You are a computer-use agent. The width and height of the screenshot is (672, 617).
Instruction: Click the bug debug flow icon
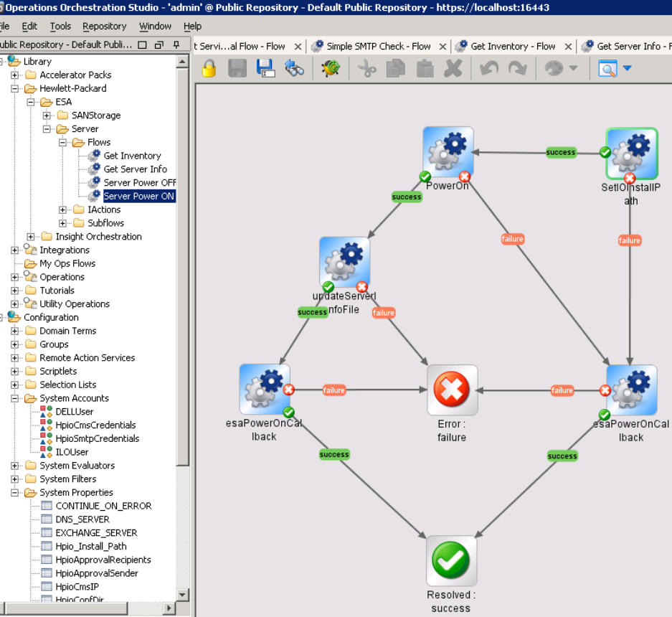click(x=331, y=68)
